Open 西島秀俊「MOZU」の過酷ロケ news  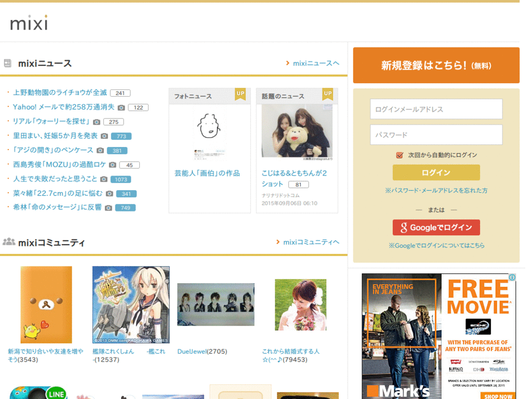[x=59, y=165]
